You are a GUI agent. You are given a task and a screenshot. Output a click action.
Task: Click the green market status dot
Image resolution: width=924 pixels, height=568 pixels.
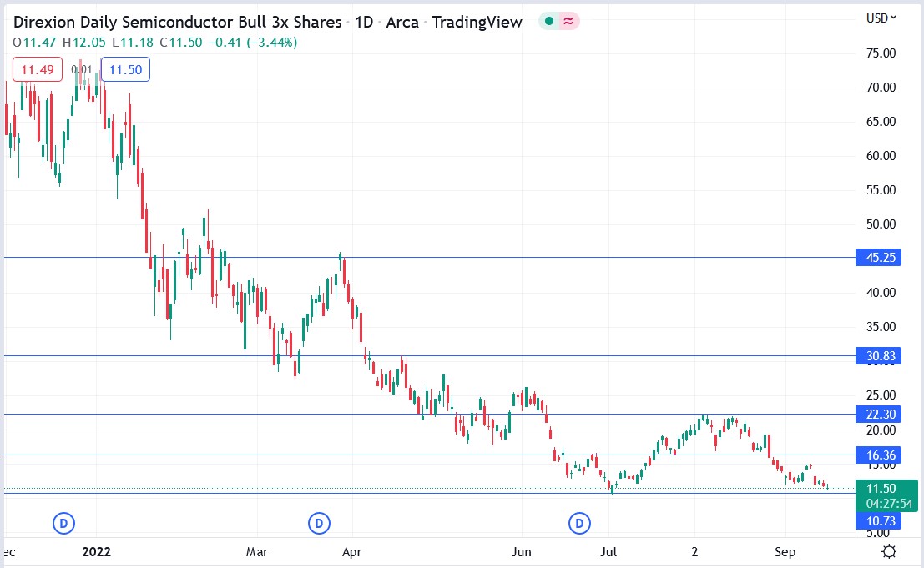click(x=549, y=21)
